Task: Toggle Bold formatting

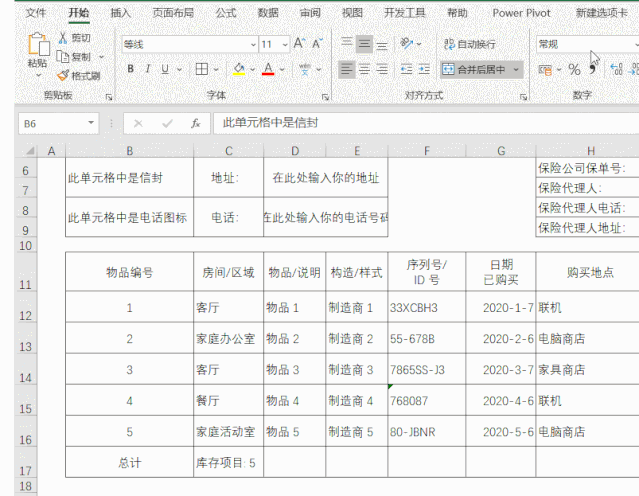Action: 130,69
